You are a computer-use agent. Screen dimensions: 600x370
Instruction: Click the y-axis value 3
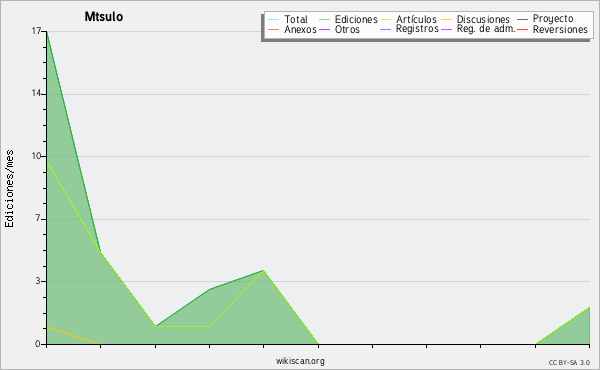click(x=38, y=281)
